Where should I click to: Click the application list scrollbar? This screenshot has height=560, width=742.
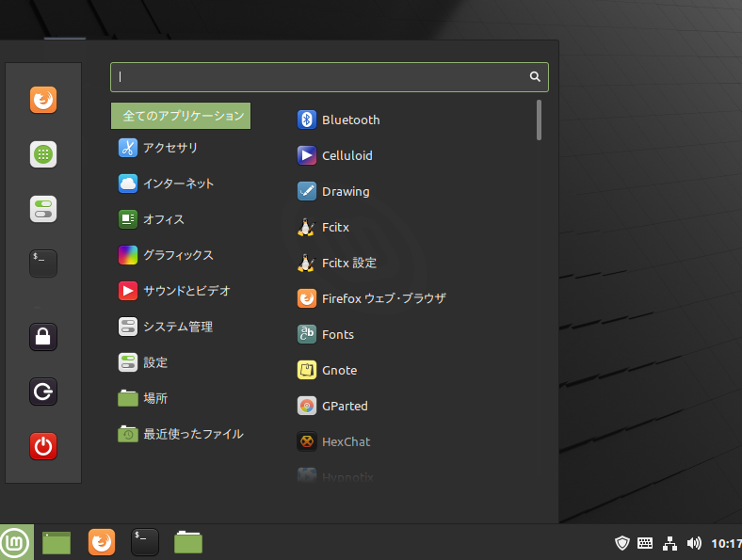tap(539, 120)
